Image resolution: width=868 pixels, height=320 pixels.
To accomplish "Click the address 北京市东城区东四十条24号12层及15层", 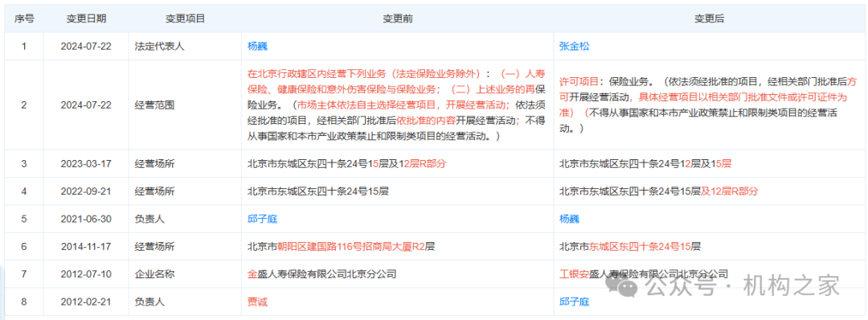I will tap(645, 163).
